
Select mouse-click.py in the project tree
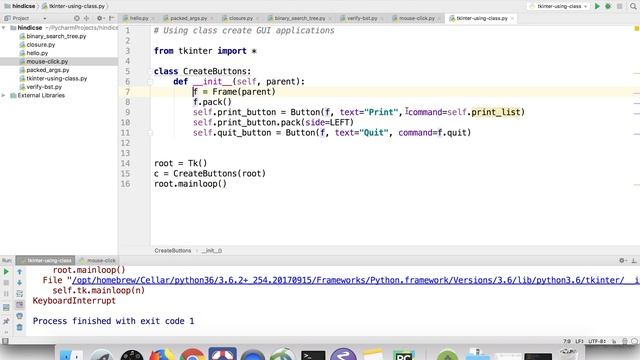[47, 62]
